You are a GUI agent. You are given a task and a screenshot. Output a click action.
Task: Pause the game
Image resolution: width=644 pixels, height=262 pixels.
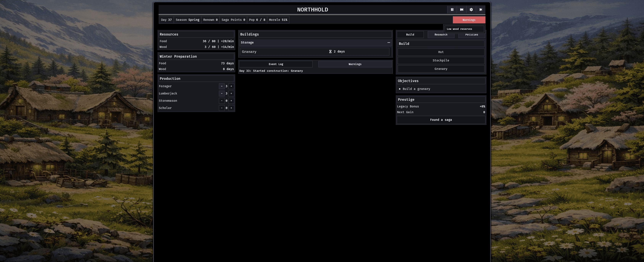click(452, 10)
